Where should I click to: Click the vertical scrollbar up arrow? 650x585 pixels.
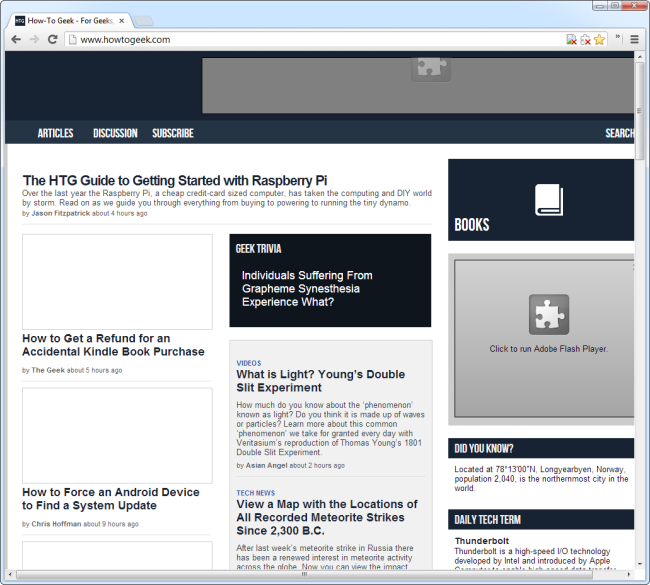coord(639,56)
